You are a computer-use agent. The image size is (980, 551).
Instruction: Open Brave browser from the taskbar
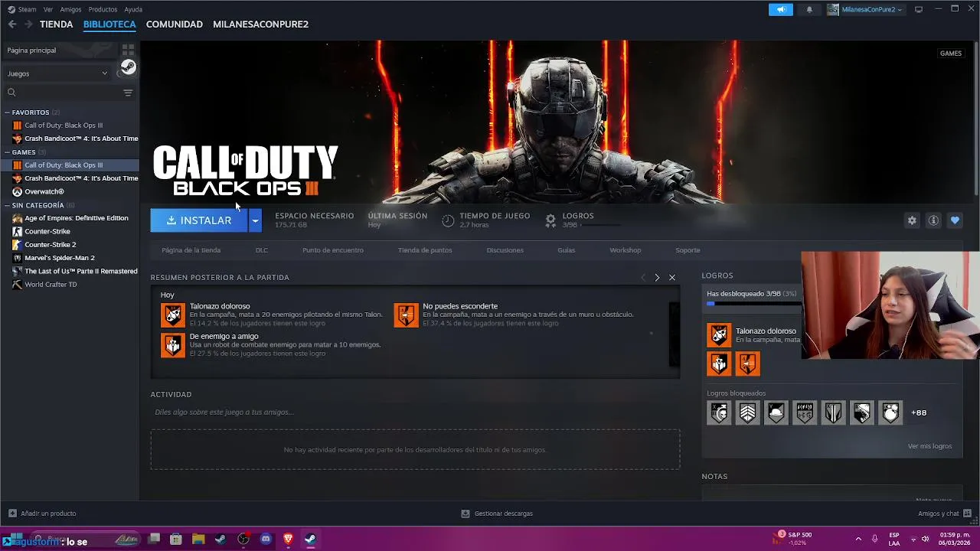[288, 539]
